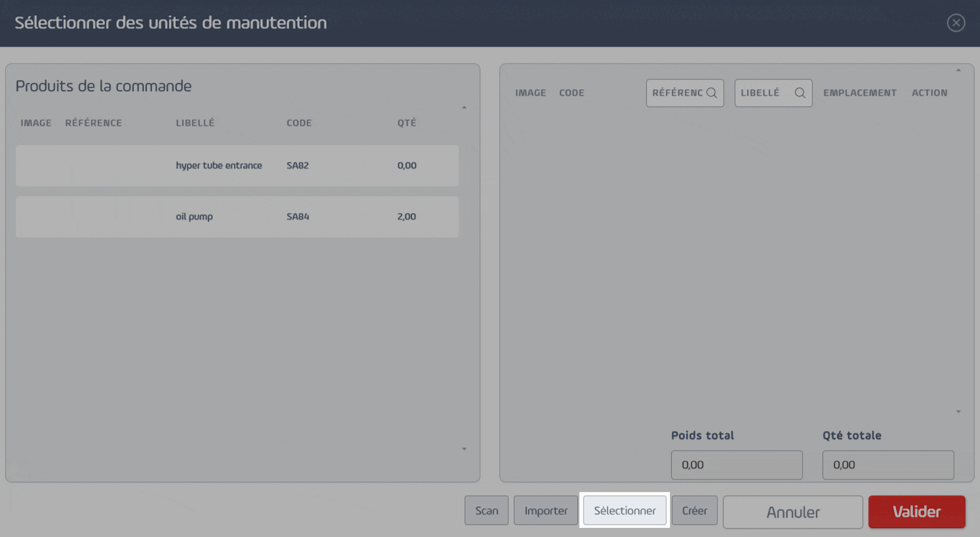The image size is (980, 537).
Task: Click the Scan button
Action: pos(486,510)
